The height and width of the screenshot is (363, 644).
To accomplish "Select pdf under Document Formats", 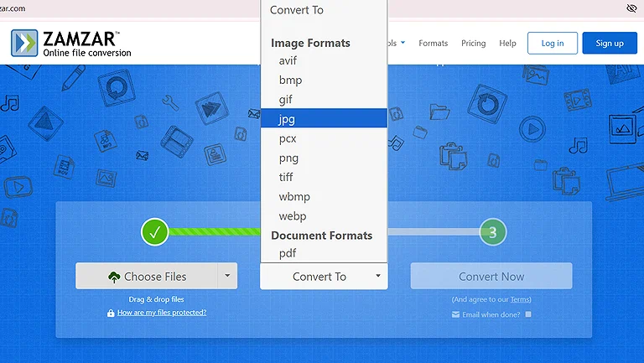I will click(x=324, y=253).
